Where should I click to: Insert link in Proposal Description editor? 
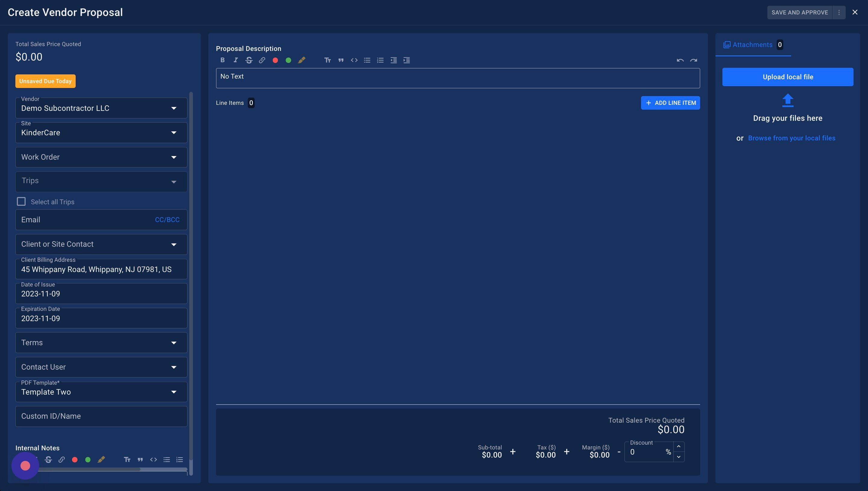pyautogui.click(x=262, y=60)
